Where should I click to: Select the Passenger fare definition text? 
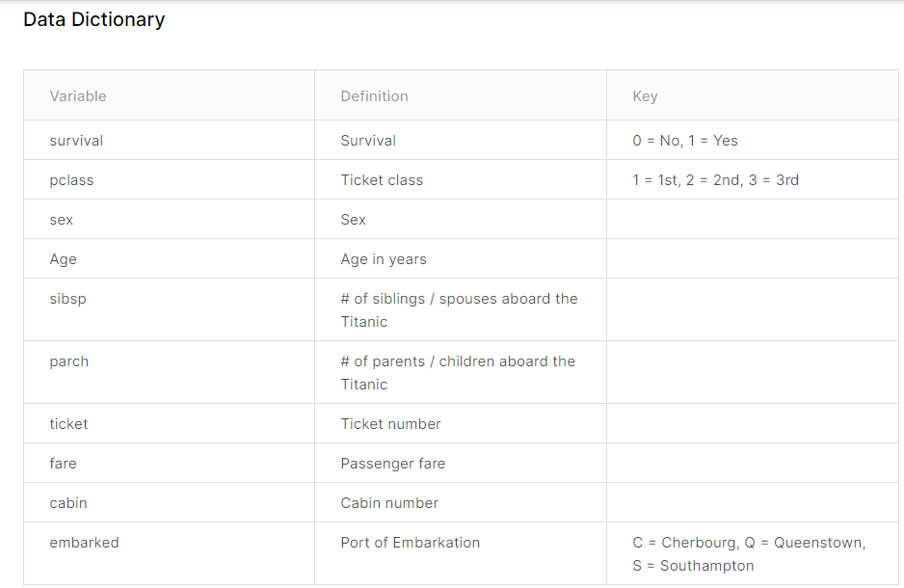pos(392,464)
